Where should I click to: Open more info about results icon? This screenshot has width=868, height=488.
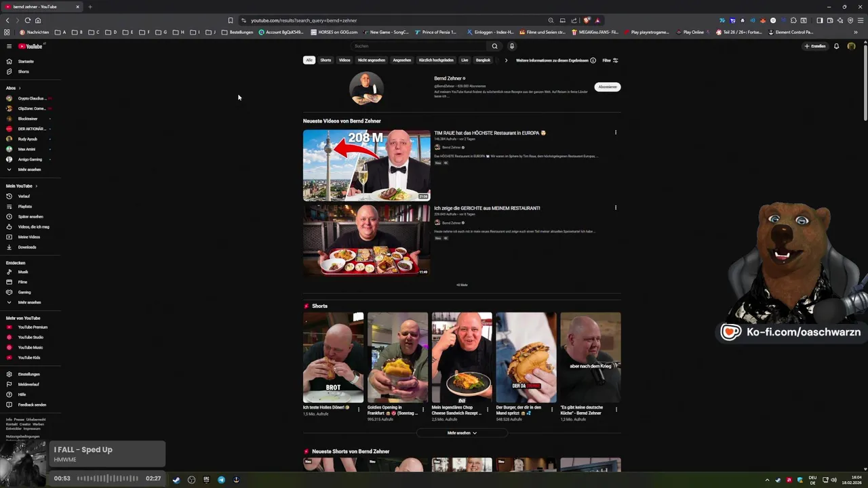(593, 60)
